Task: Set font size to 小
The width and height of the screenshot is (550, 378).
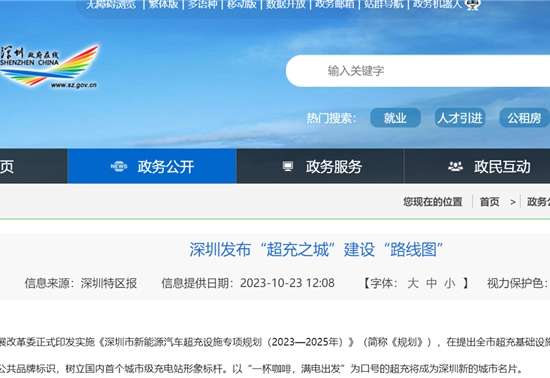Action: 449,283
